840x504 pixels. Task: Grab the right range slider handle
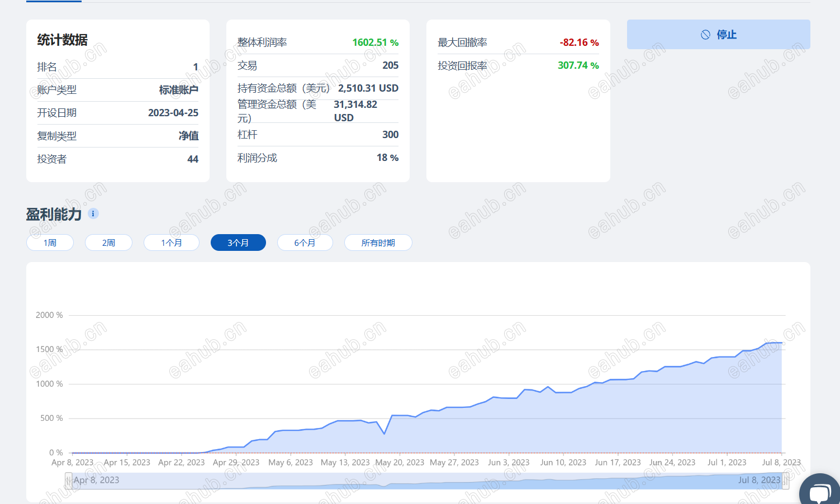pyautogui.click(x=785, y=481)
